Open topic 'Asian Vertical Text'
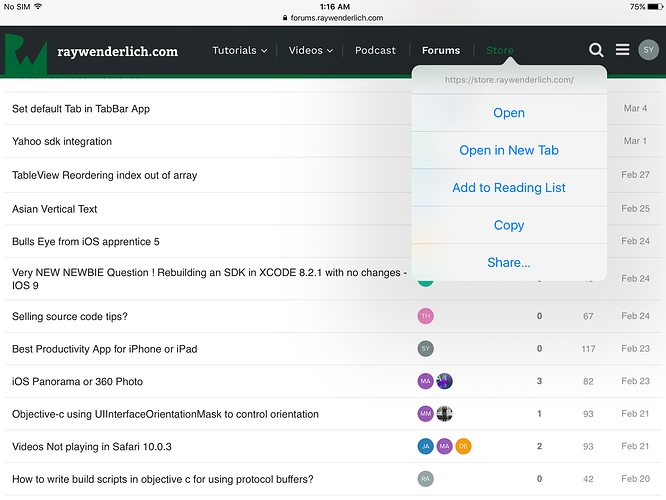This screenshot has width=666, height=500. pos(55,209)
